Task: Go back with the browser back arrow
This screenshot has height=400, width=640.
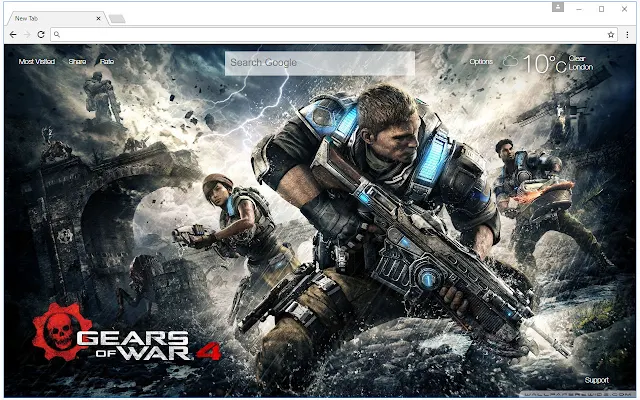Action: [13, 35]
